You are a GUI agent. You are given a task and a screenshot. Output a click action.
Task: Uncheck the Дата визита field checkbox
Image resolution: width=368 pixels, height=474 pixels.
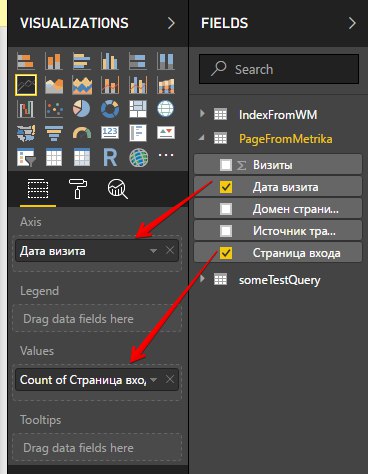[x=226, y=187]
